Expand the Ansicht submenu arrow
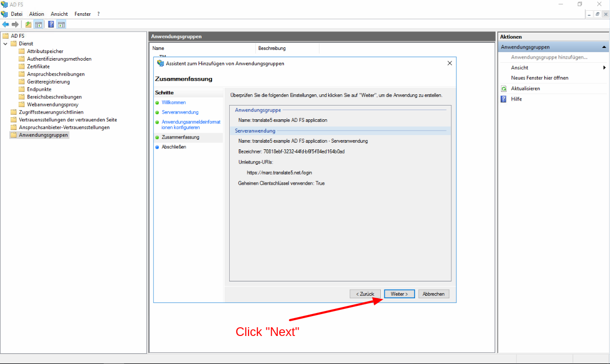 pyautogui.click(x=604, y=68)
